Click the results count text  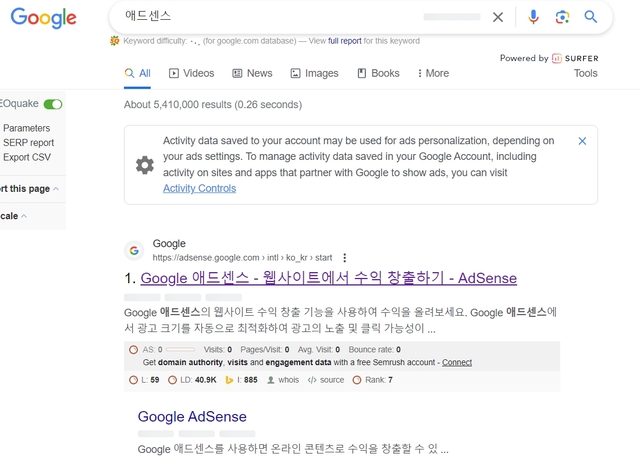click(213, 105)
